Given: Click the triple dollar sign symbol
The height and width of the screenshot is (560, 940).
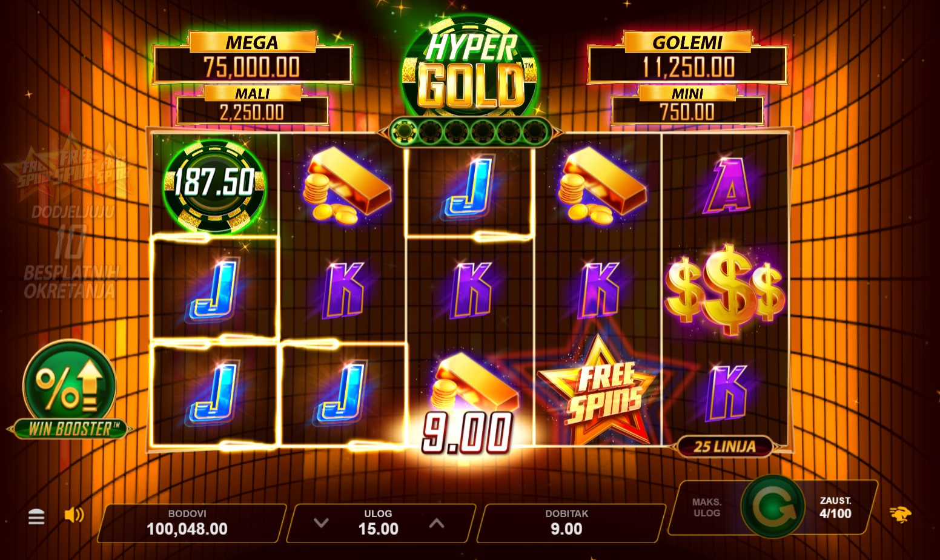Looking at the screenshot, I should (x=724, y=289).
